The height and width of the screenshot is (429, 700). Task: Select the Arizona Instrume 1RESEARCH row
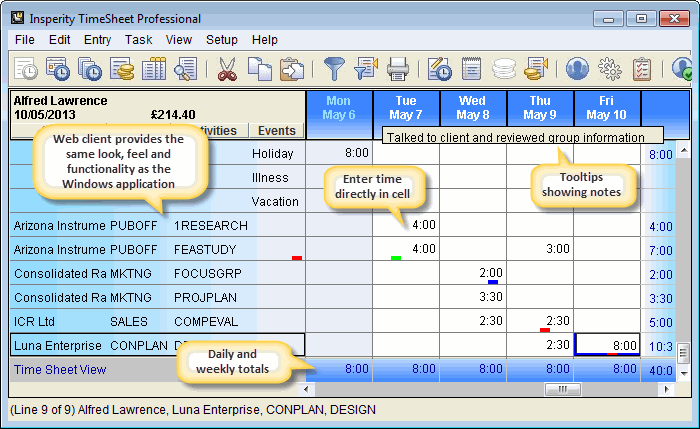(x=158, y=225)
